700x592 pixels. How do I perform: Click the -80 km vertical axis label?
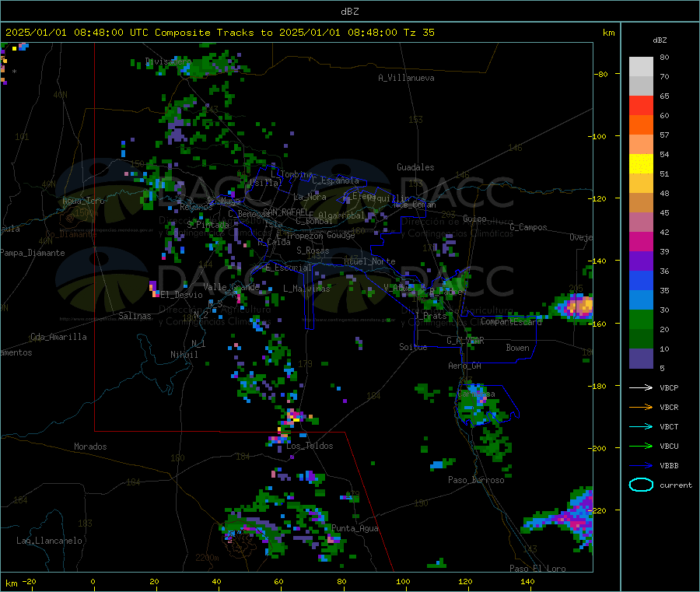[x=600, y=74]
